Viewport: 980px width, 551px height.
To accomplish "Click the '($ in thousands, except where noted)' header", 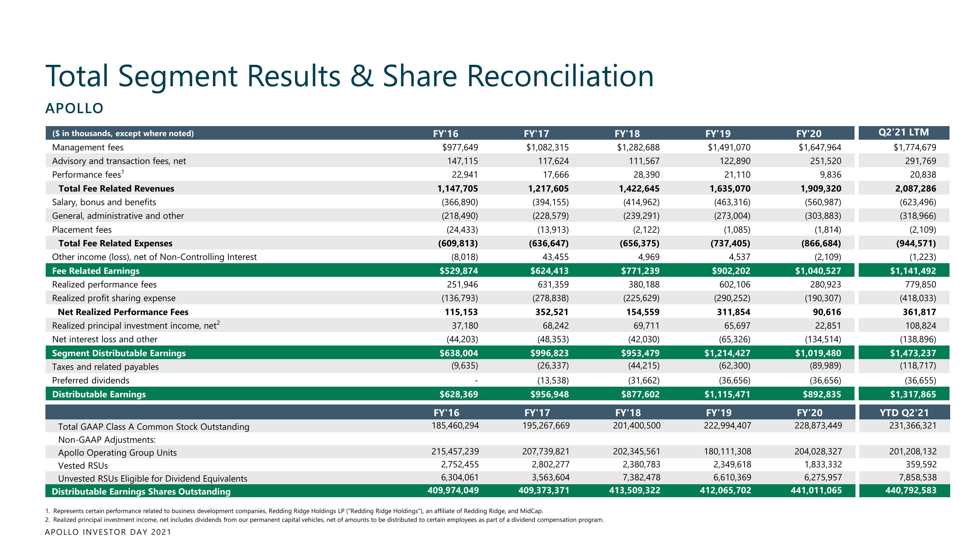I will coord(123,134).
